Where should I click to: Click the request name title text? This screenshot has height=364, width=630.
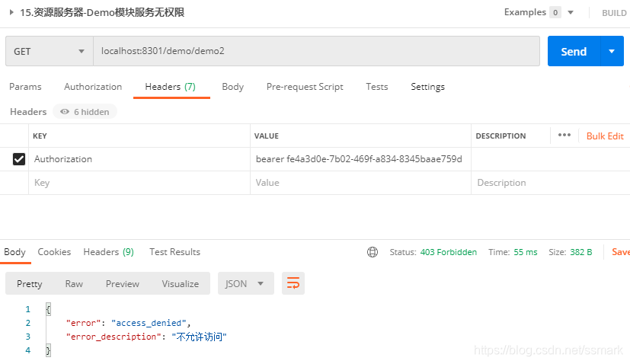[x=102, y=12]
